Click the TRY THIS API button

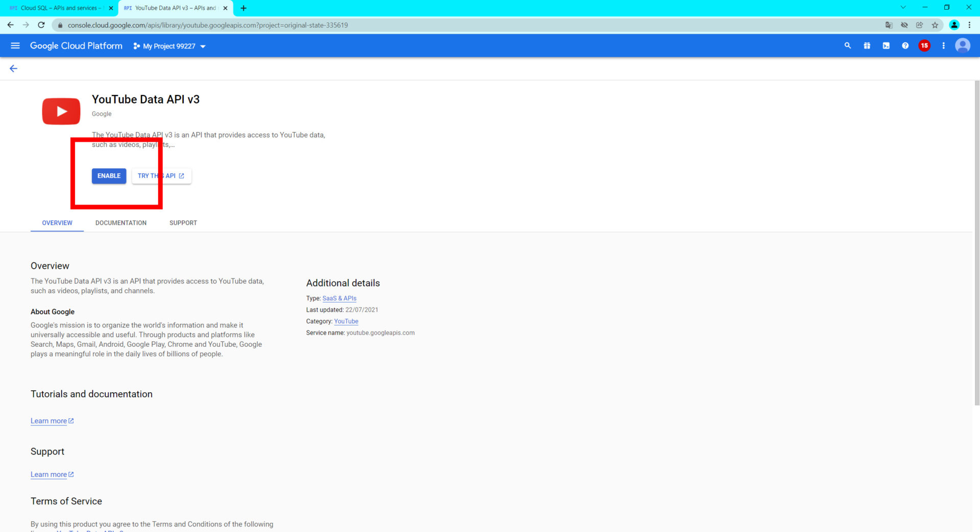coord(161,176)
